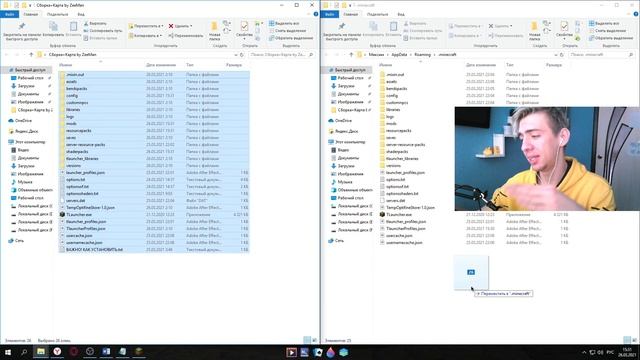Screen dimensions: 640x360
Task: Click Вырезать in left window ribbon
Action: pos(95,24)
